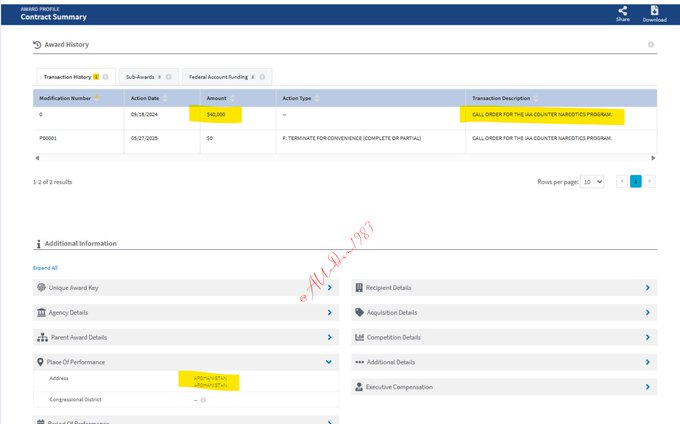
Task: Open the Rows per page dropdown
Action: click(x=593, y=182)
